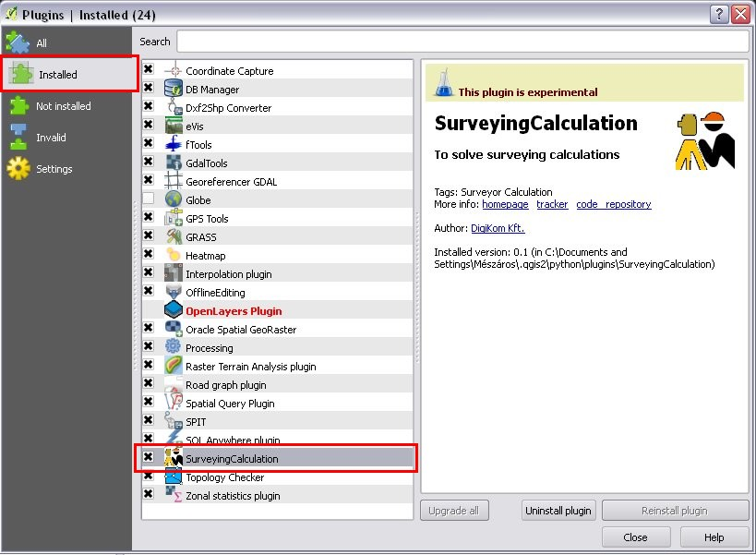Select the GPS Tools icon
The height and width of the screenshot is (555, 756).
[x=171, y=218]
